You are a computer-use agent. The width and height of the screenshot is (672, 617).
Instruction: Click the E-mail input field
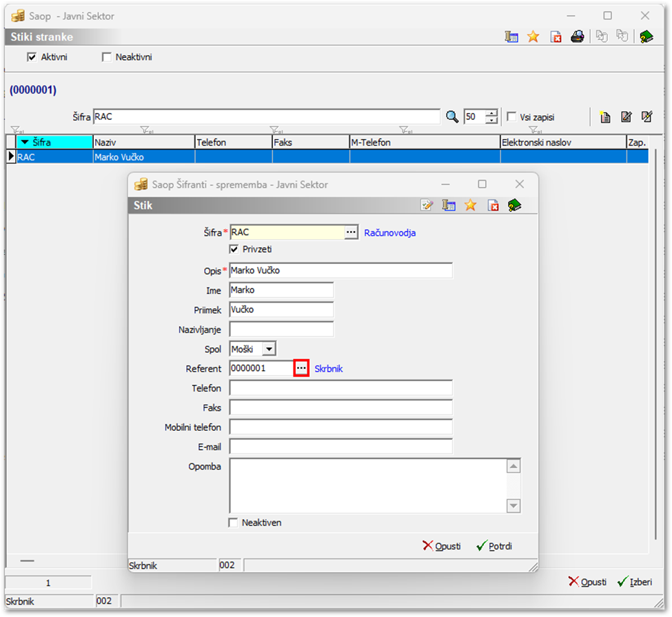click(x=341, y=447)
